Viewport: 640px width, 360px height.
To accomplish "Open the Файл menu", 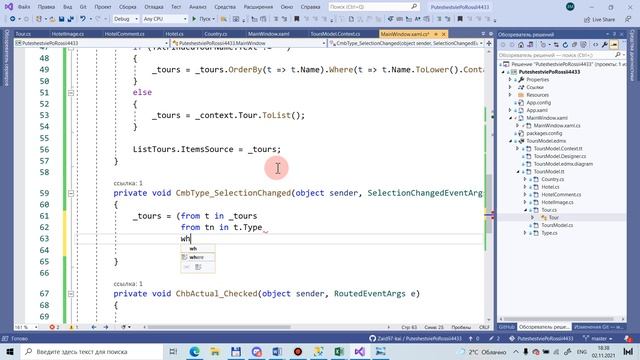I will pos(24,7).
